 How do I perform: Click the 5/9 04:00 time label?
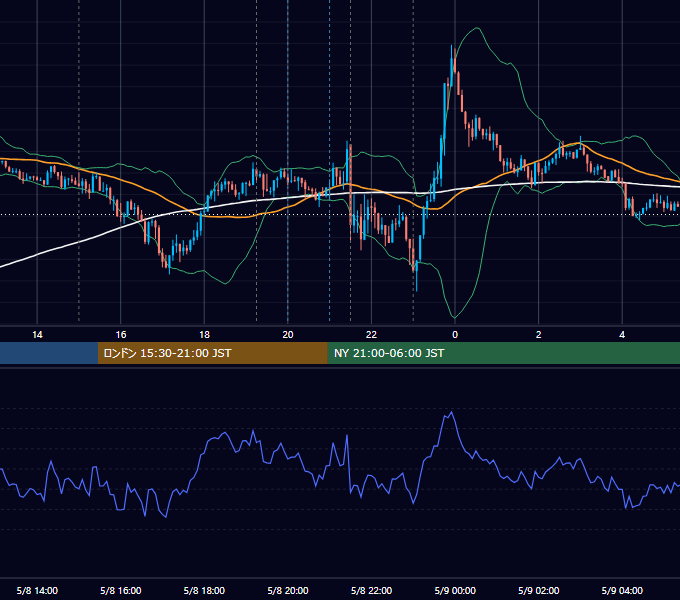click(622, 590)
